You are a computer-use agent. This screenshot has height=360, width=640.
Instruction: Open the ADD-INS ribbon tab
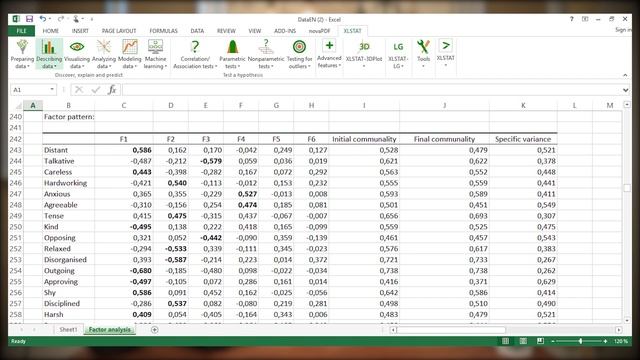pyautogui.click(x=285, y=31)
